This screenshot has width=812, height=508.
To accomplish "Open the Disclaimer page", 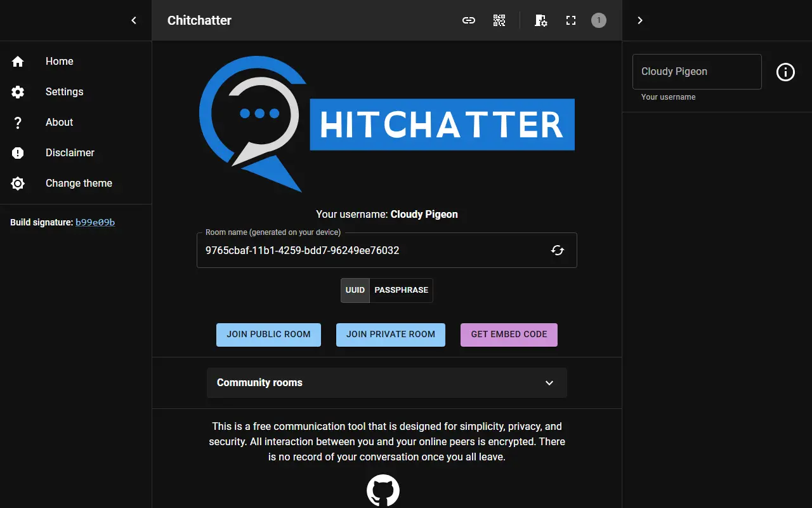I will click(x=75, y=152).
